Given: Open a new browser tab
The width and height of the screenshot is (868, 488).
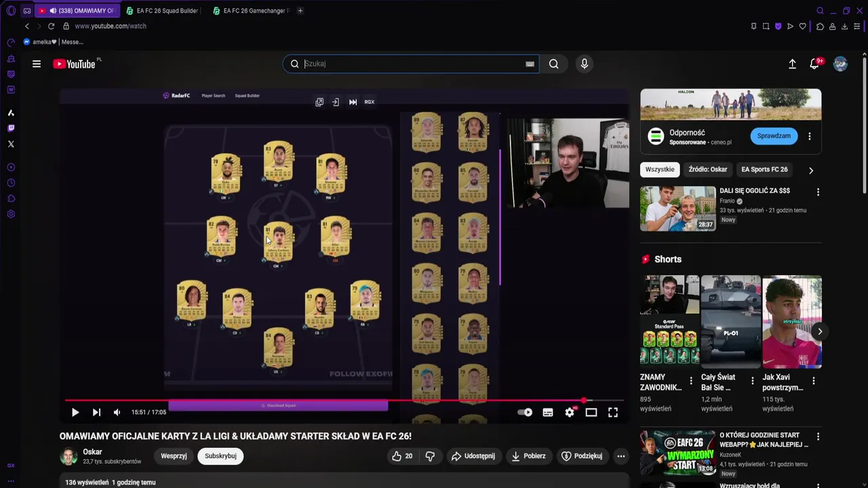Looking at the screenshot, I should tap(300, 11).
